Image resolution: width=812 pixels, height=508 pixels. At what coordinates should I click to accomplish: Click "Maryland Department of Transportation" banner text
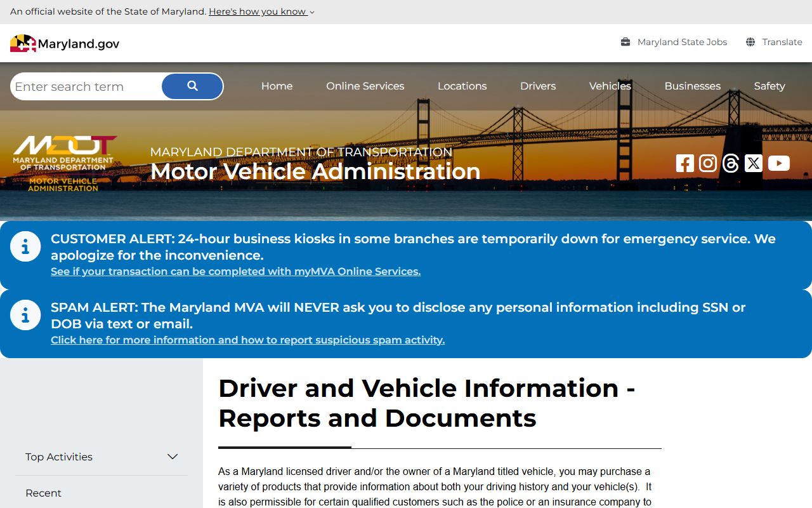[301, 152]
